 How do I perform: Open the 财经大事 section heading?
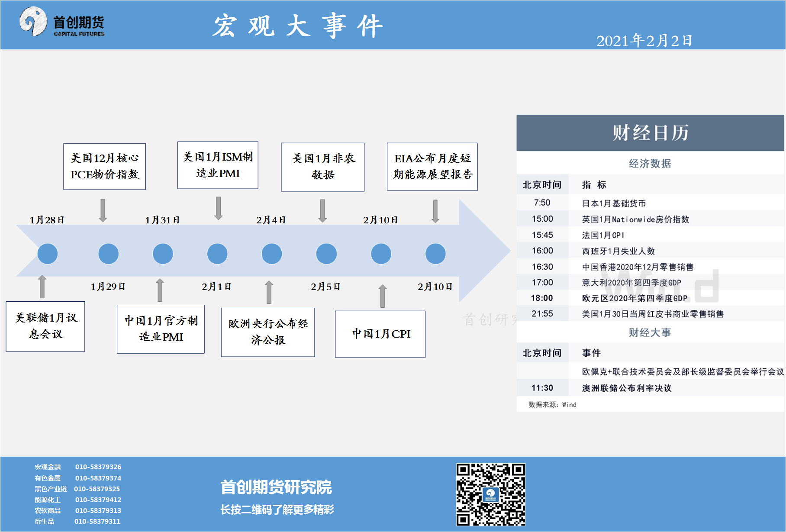650,332
